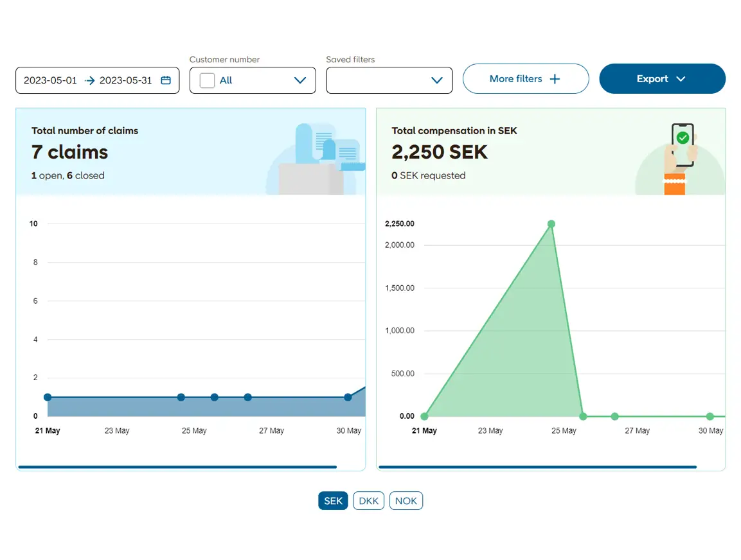This screenshot has width=741, height=560.
Task: Toggle the All customer number checkbox
Action: [x=207, y=80]
